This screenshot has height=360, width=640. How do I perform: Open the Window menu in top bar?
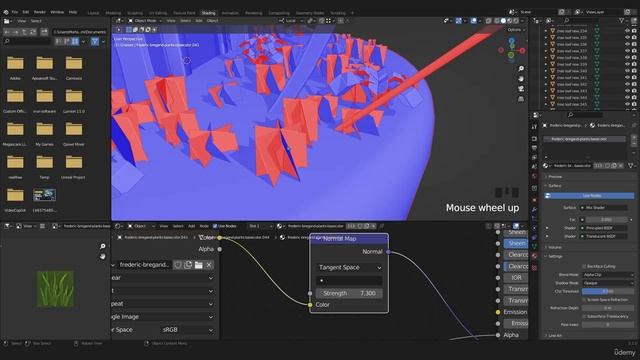[x=57, y=12]
